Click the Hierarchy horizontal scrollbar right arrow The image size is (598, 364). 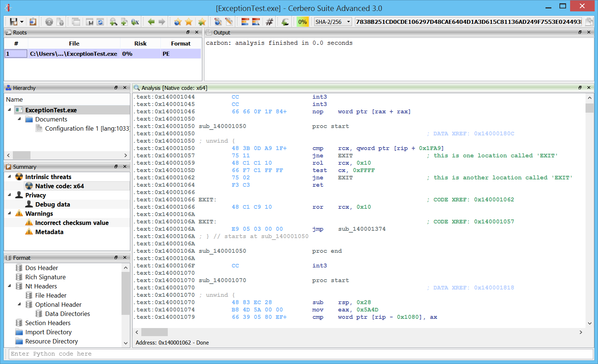point(126,155)
